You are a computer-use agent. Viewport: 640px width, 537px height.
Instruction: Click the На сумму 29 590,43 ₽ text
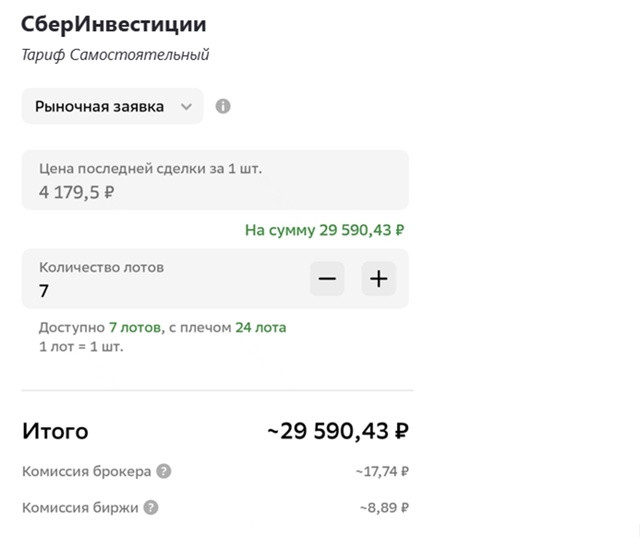324,230
